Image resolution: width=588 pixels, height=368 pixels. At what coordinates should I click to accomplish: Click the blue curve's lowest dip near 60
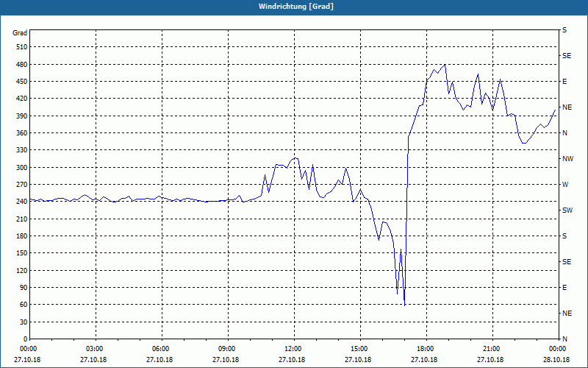point(405,305)
